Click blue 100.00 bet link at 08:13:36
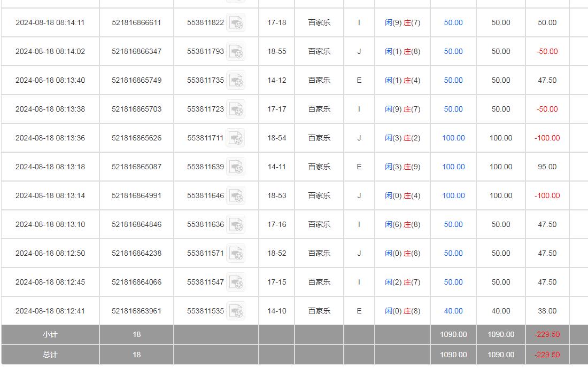Screen dimensions: 588x377 pyautogui.click(x=453, y=138)
